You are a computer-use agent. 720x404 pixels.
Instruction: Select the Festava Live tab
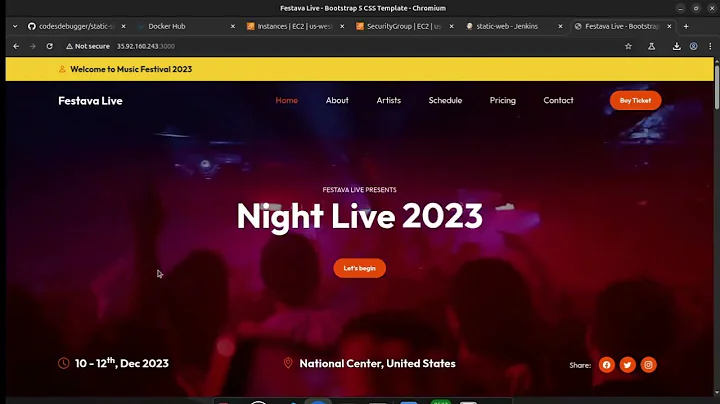click(x=622, y=27)
